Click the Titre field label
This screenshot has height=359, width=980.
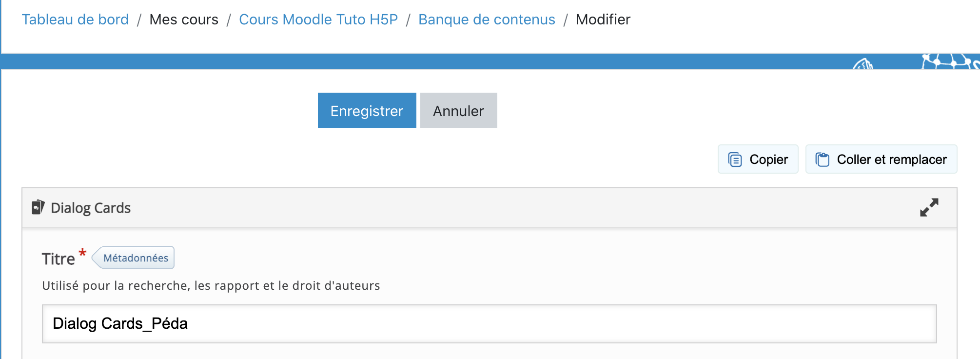tap(59, 259)
